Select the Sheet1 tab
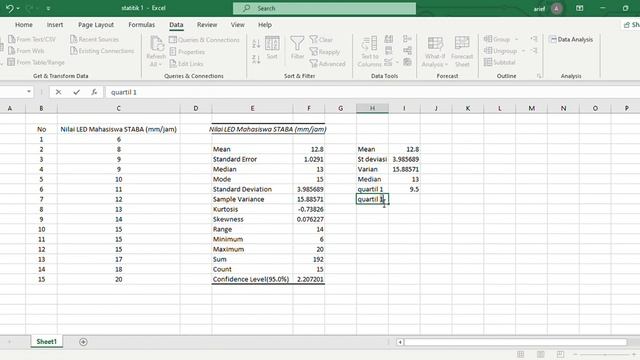This screenshot has width=640, height=360. 47,342
